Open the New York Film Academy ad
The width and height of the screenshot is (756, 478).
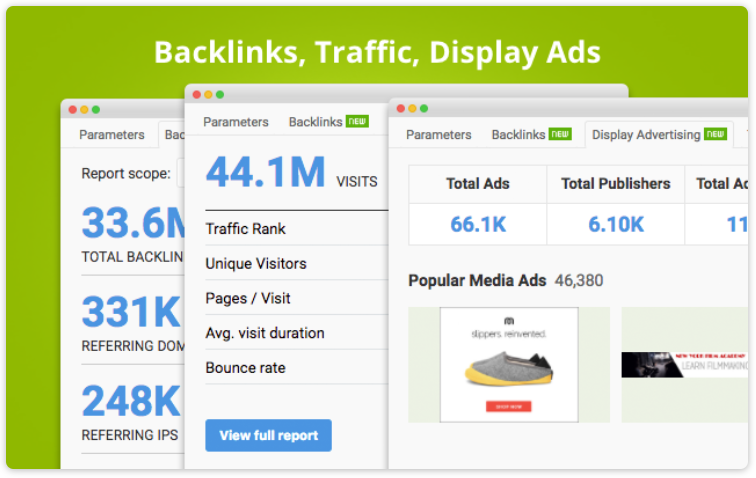684,364
